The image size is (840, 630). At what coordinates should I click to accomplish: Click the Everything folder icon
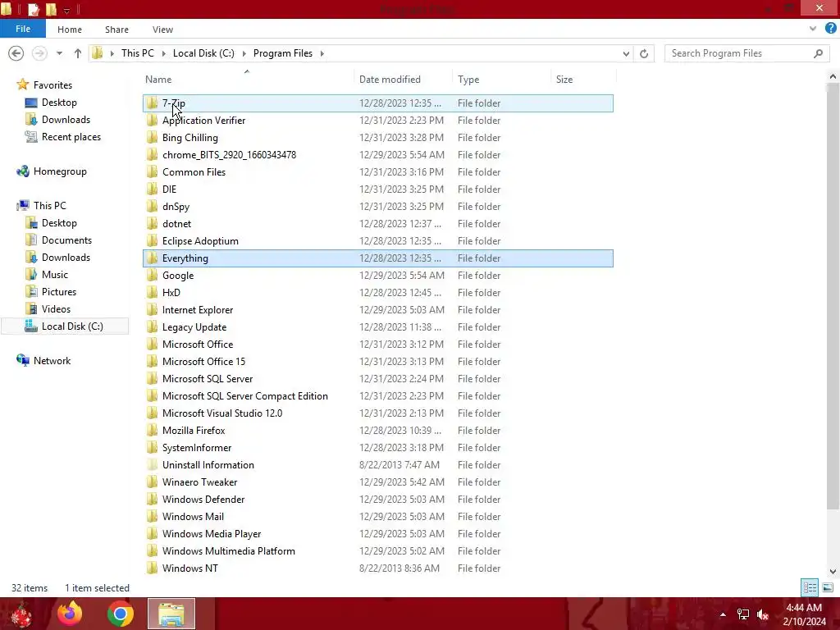[x=152, y=258]
